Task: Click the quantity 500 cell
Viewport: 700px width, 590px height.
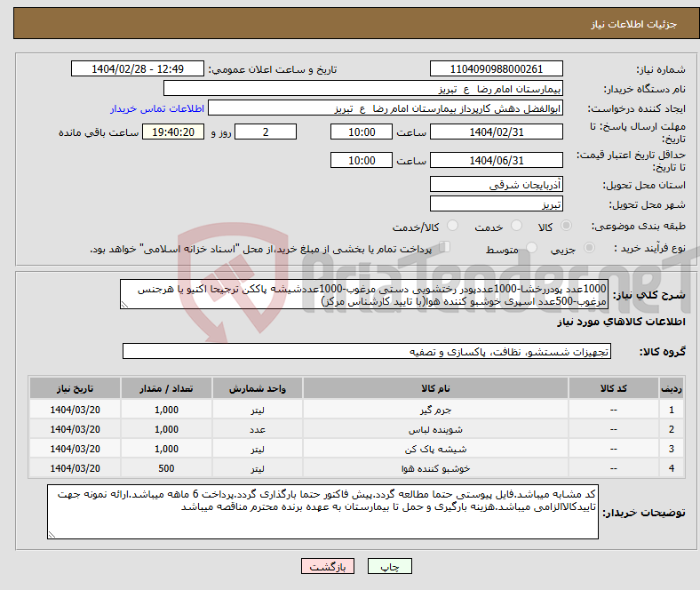Action: (x=166, y=468)
